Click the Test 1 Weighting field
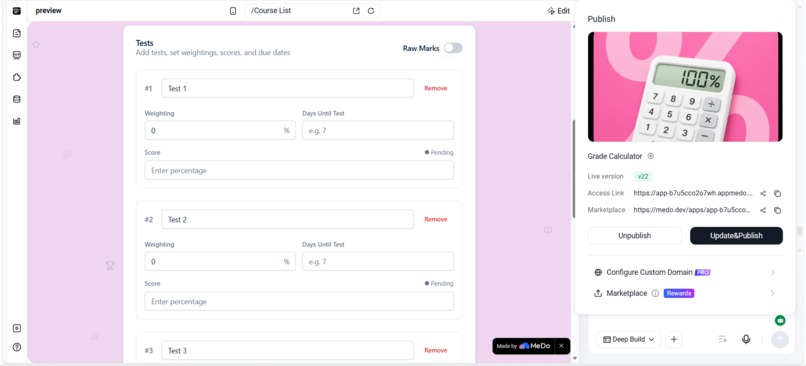 pyautogui.click(x=220, y=131)
